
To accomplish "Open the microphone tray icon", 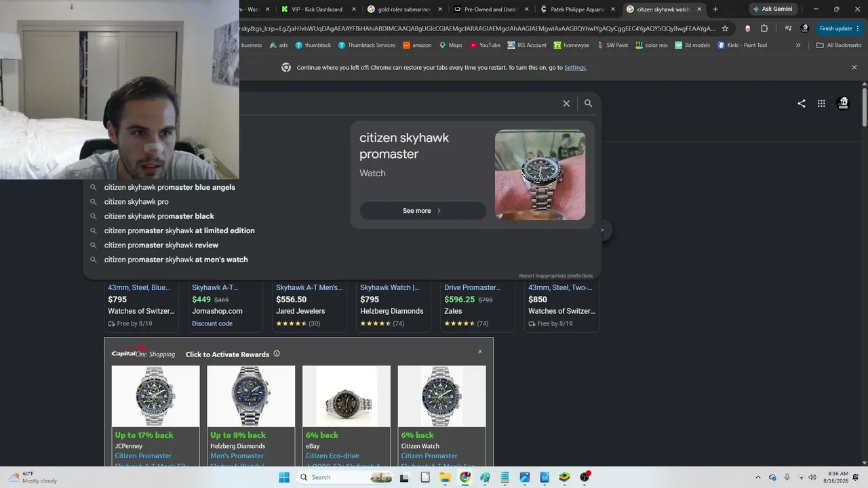I will point(787,477).
